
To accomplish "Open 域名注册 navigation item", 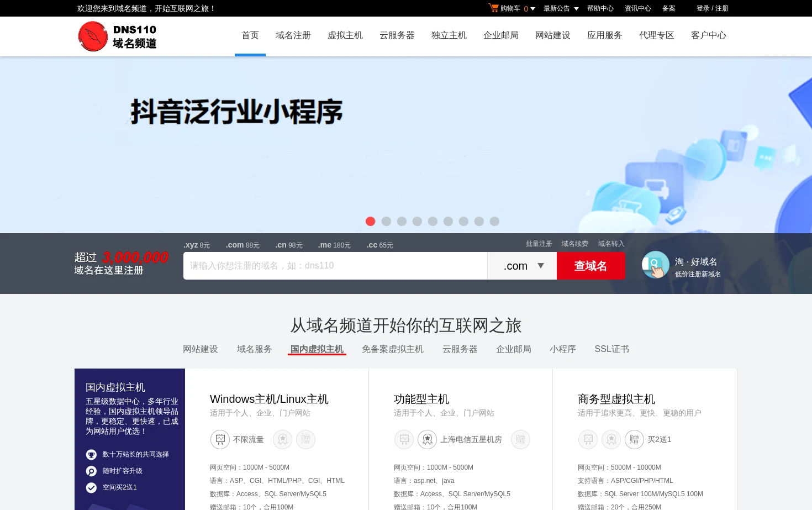I will 293,35.
